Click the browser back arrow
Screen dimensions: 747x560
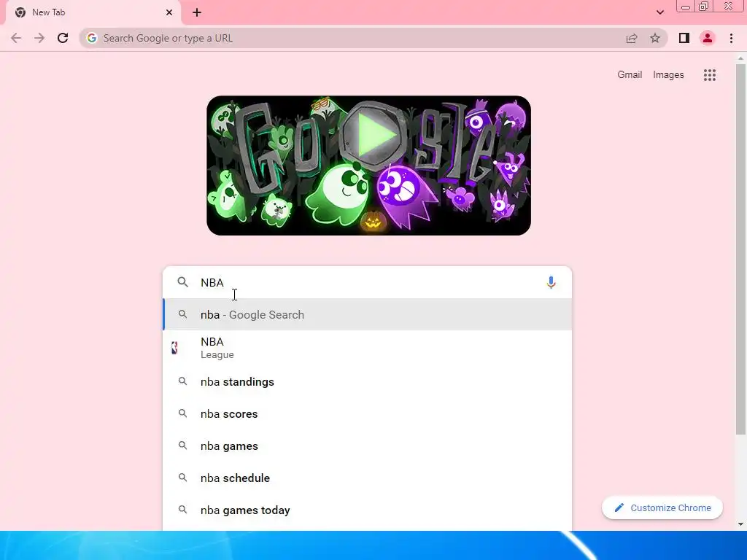point(16,38)
